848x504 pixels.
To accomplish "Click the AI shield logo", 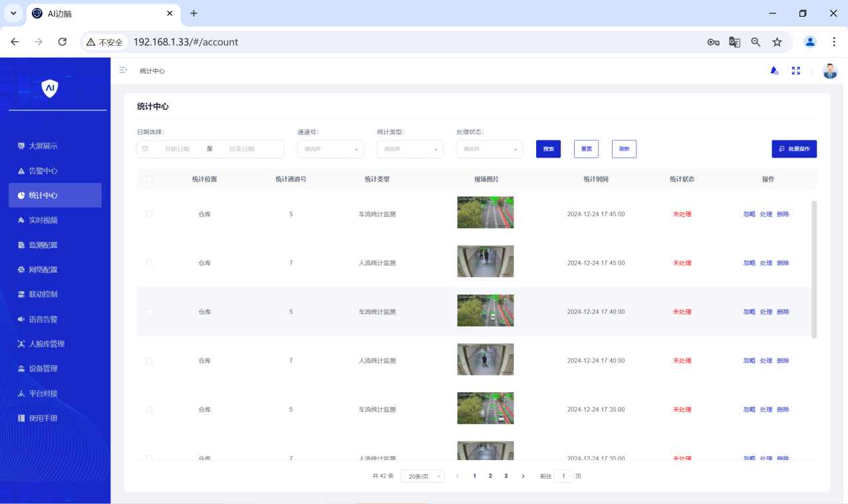I will [50, 88].
